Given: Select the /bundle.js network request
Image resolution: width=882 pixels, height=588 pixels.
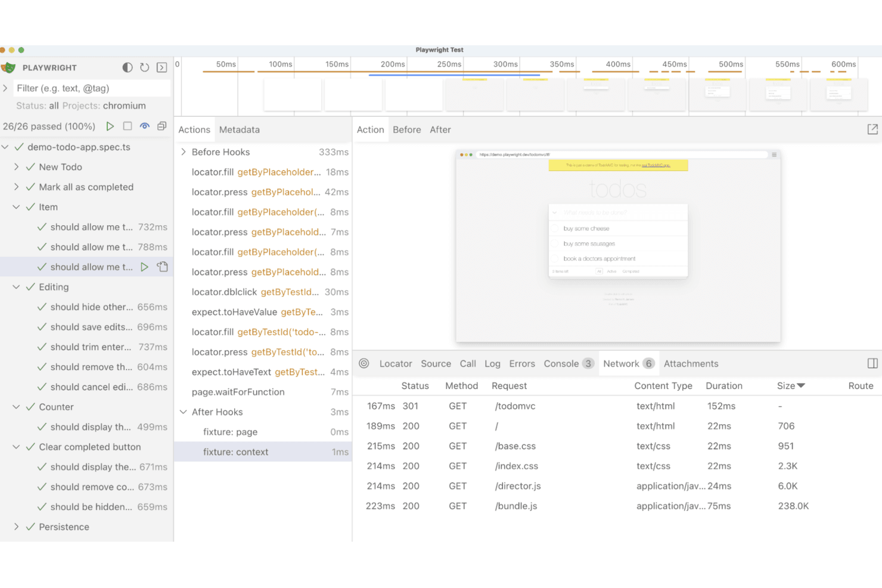Looking at the screenshot, I should tap(617, 506).
